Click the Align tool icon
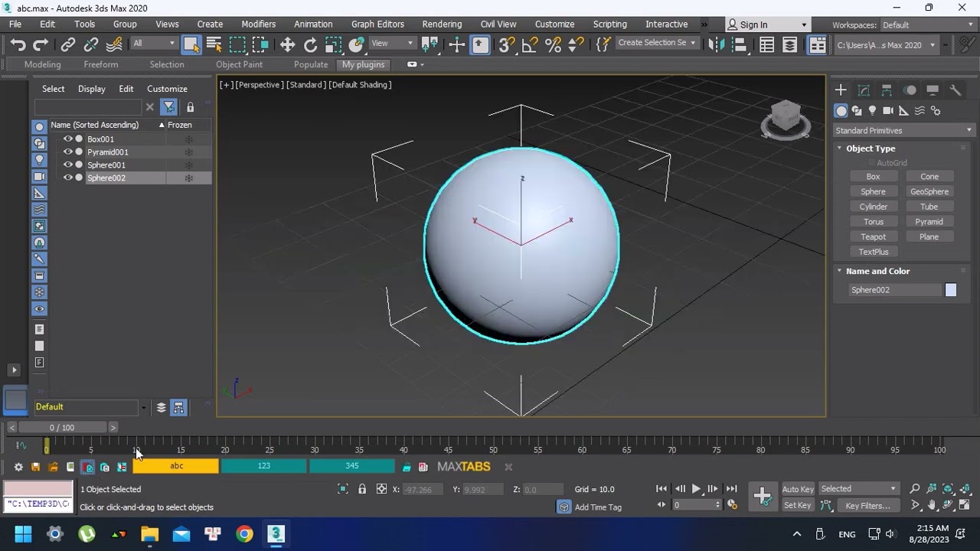This screenshot has height=551, width=980. 740,45
